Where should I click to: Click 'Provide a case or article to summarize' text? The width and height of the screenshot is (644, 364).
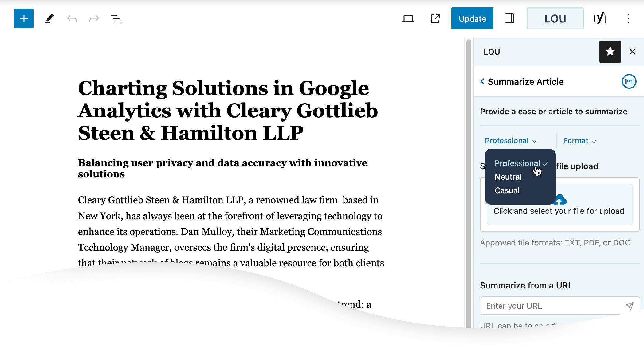point(554,112)
